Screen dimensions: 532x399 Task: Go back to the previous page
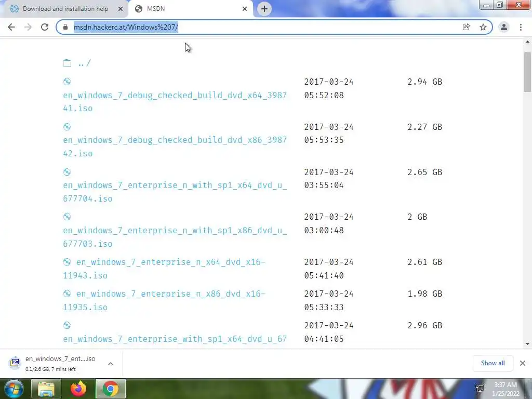point(11,27)
